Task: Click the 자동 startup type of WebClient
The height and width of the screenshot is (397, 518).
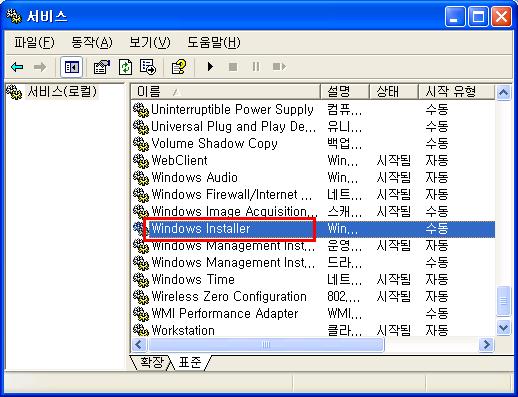Action: pos(437,161)
